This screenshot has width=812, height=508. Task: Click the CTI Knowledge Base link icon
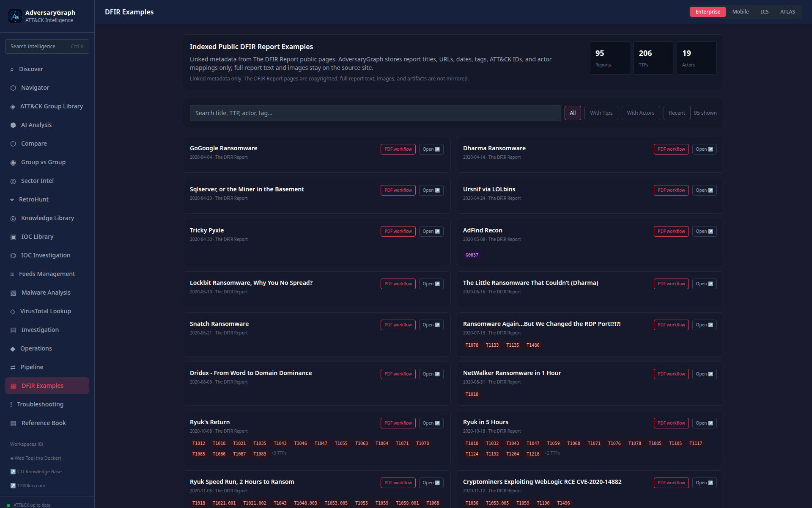pos(13,472)
